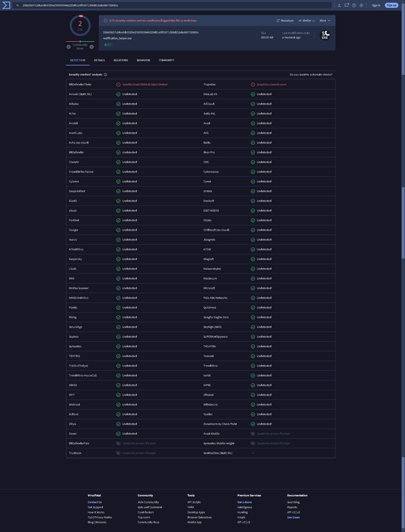Click the Reanalyze button label

pyautogui.click(x=287, y=21)
